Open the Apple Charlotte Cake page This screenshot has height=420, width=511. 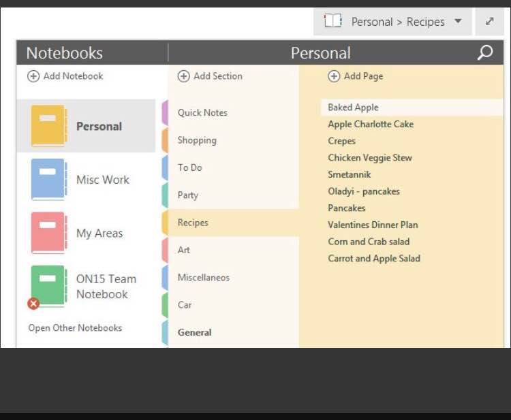point(371,125)
